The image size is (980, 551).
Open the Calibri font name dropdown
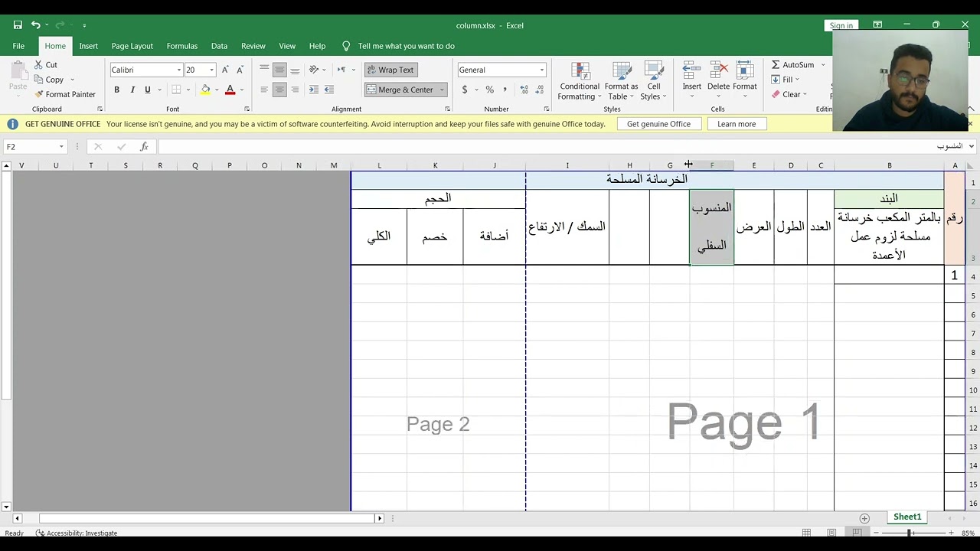click(179, 70)
